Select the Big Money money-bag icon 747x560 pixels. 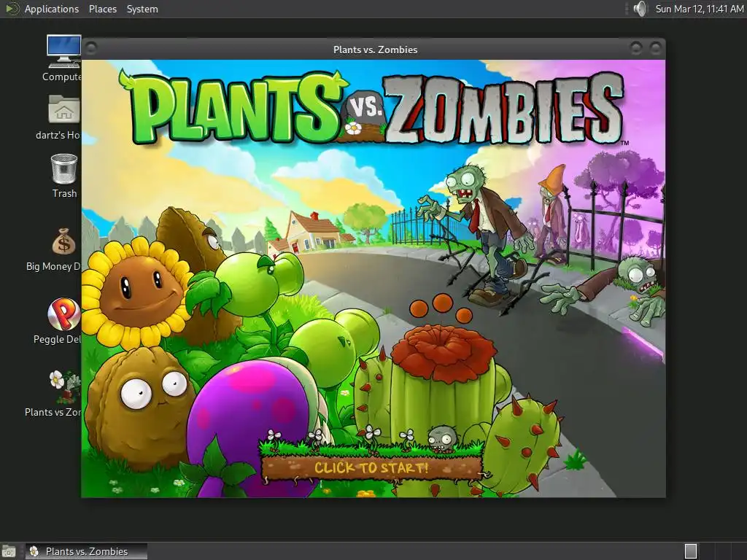coord(63,241)
